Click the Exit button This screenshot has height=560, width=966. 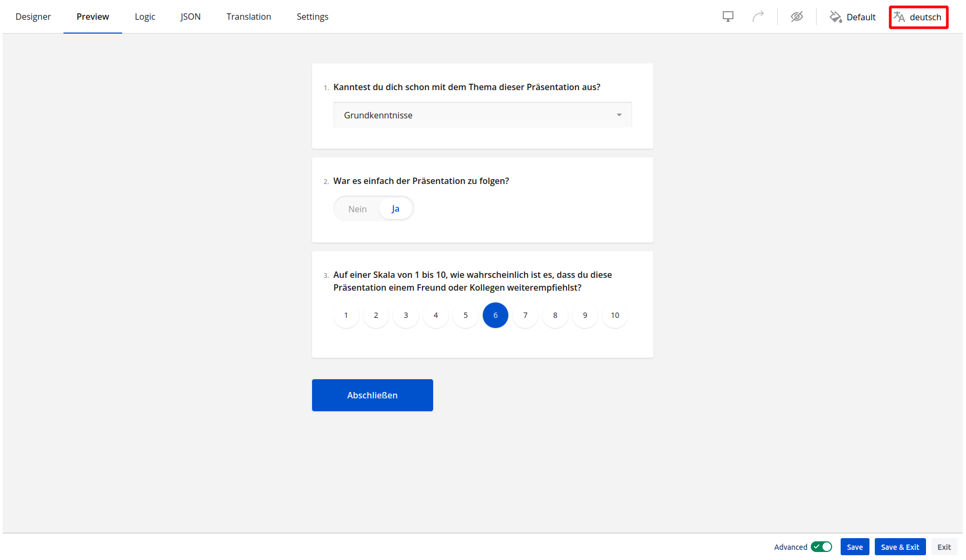click(944, 547)
